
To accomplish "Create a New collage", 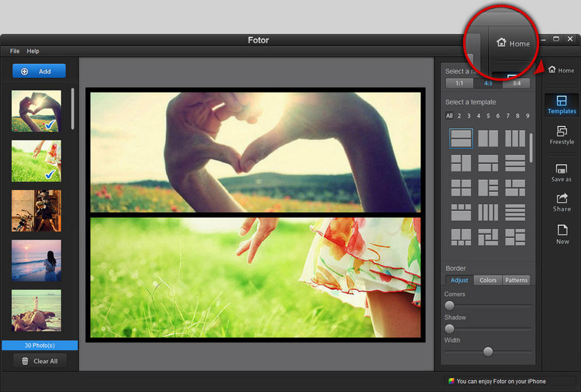I will coord(562,234).
